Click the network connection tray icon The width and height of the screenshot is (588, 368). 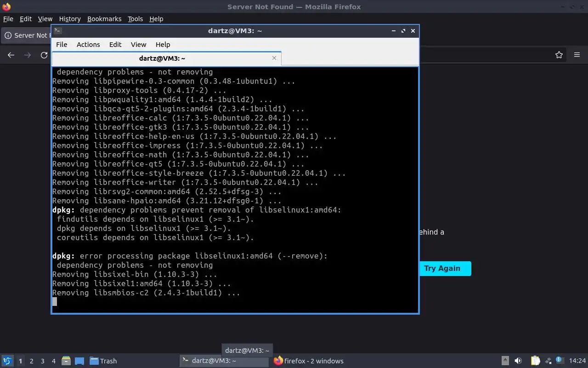coord(548,361)
